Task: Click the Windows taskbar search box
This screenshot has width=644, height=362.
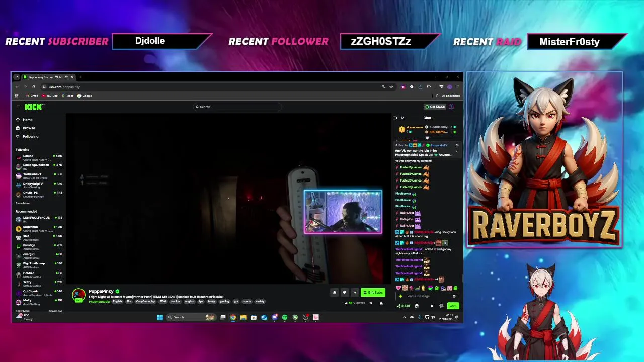Action: (191, 317)
